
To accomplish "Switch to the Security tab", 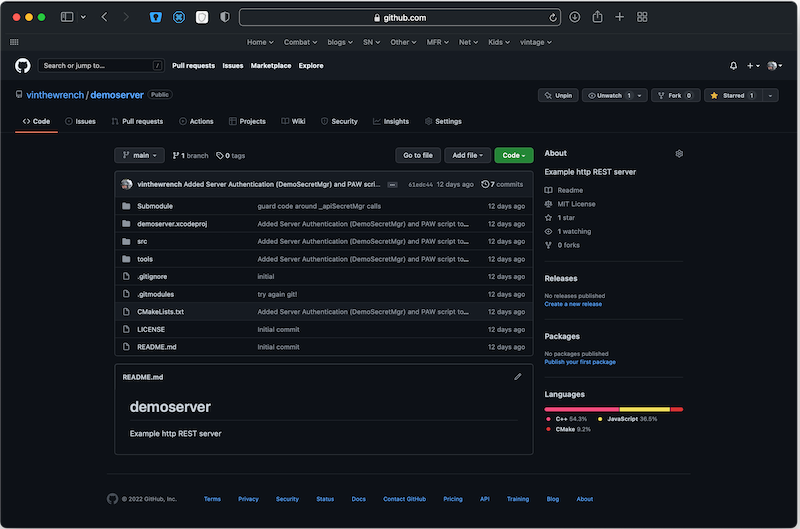I will point(339,121).
